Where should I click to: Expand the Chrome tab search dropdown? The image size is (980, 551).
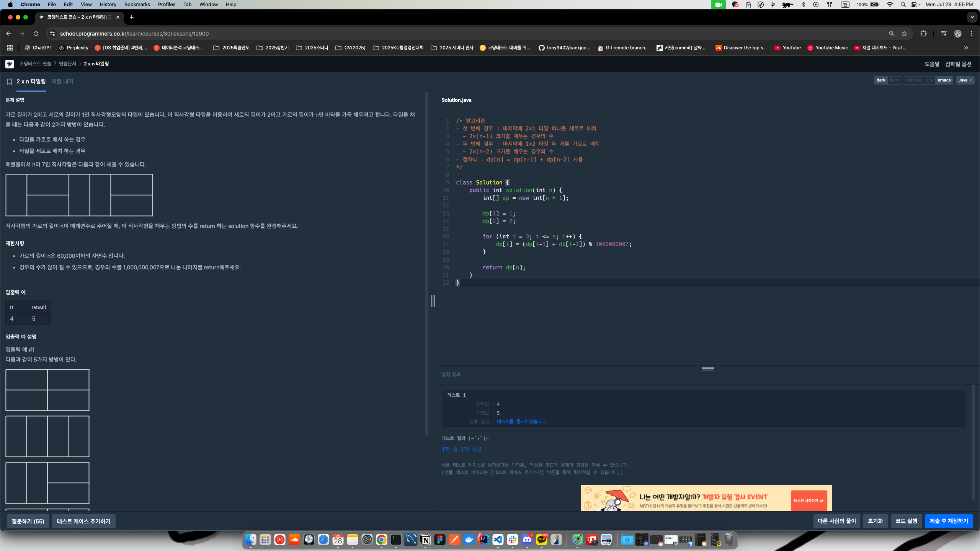pos(972,17)
